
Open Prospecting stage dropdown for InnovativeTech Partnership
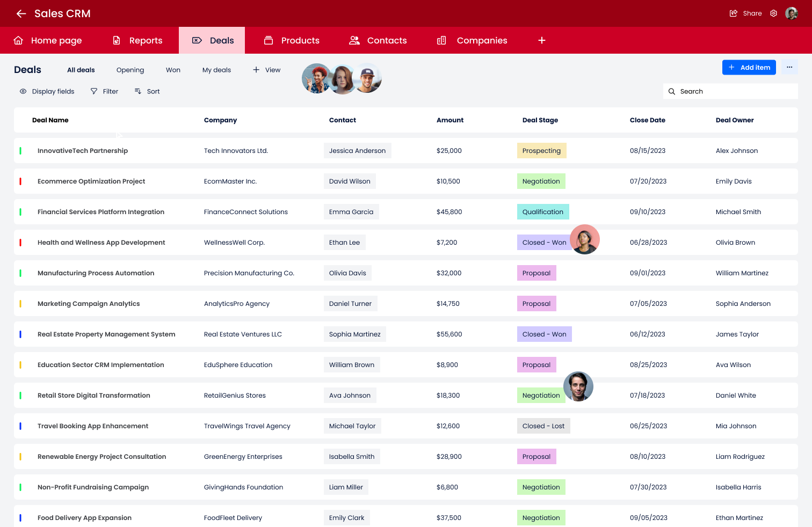[x=541, y=151]
